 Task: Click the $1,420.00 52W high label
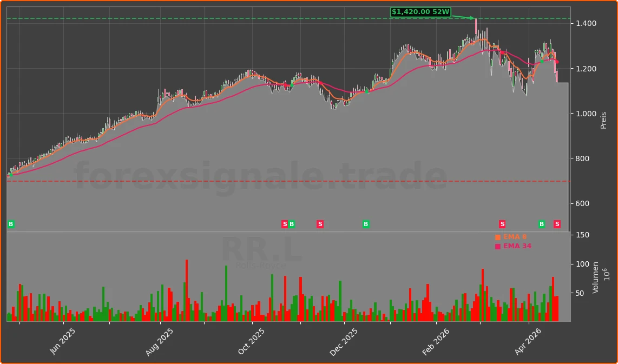420,12
